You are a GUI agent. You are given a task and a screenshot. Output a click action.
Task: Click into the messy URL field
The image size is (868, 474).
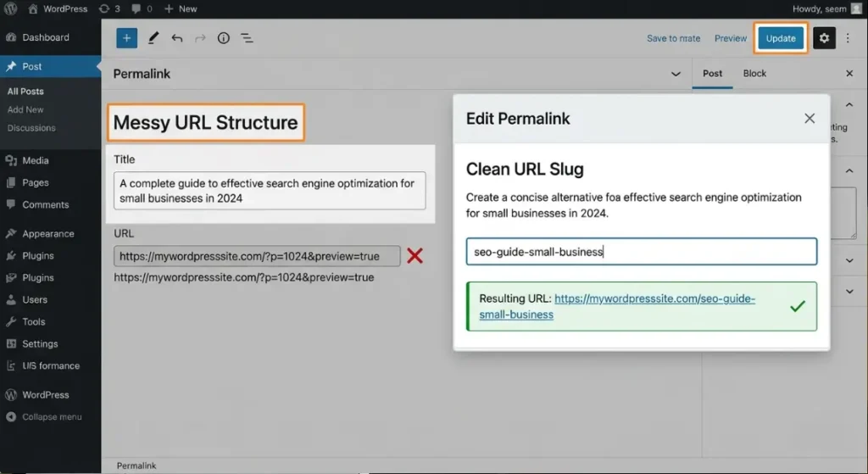point(257,256)
